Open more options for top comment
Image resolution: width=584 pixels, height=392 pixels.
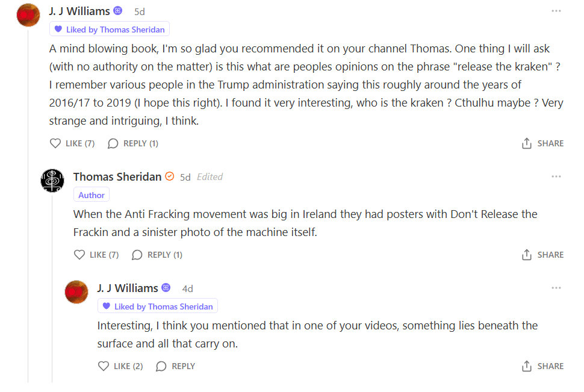(x=556, y=11)
